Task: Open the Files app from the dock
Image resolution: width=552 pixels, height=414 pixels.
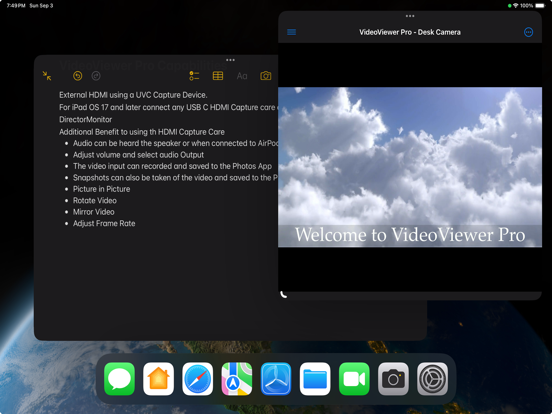Action: click(315, 379)
